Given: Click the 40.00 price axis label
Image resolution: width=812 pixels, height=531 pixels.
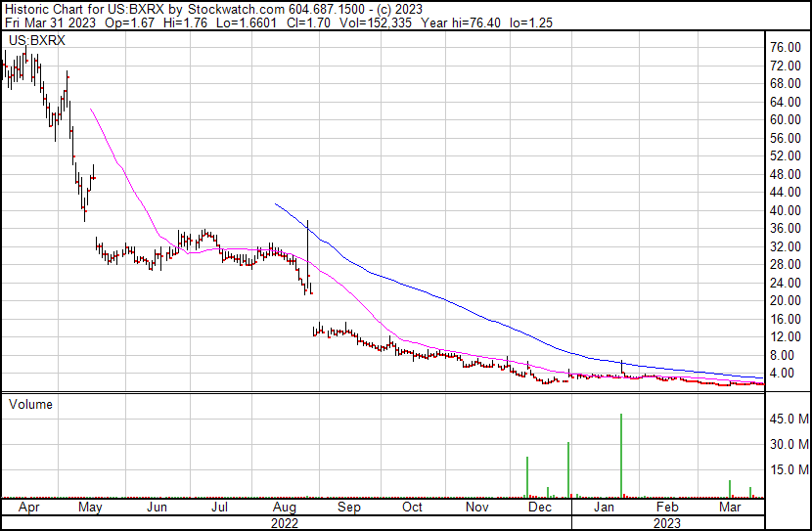Looking at the screenshot, I should point(785,210).
